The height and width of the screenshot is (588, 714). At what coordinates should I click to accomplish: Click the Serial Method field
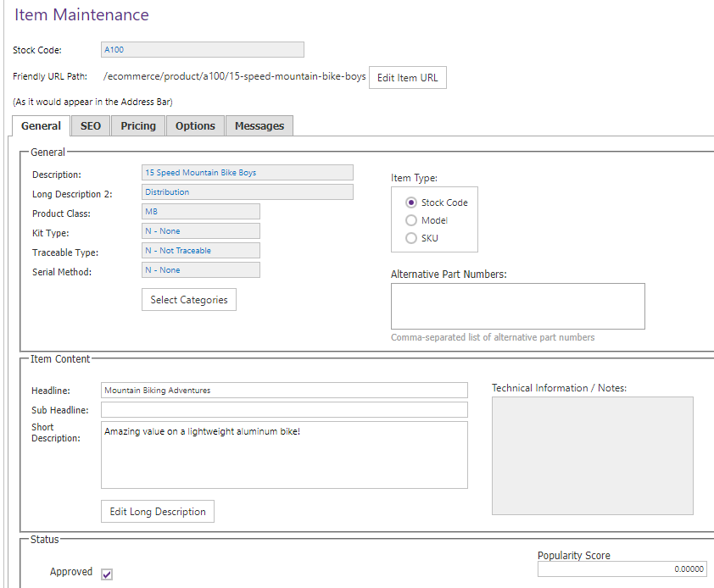click(201, 270)
